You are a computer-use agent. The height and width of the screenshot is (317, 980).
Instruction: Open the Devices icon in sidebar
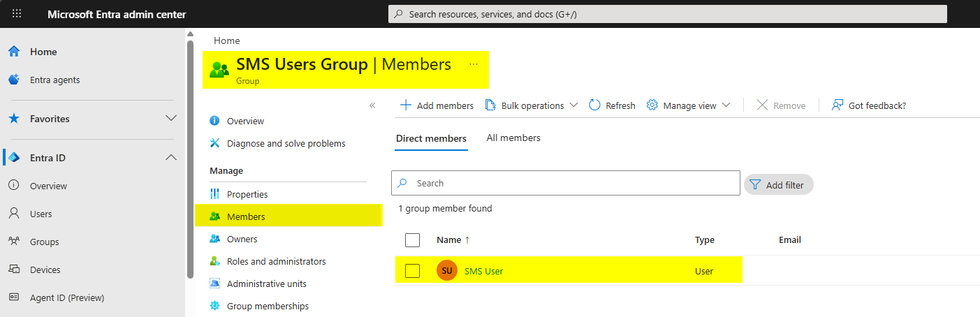click(13, 270)
